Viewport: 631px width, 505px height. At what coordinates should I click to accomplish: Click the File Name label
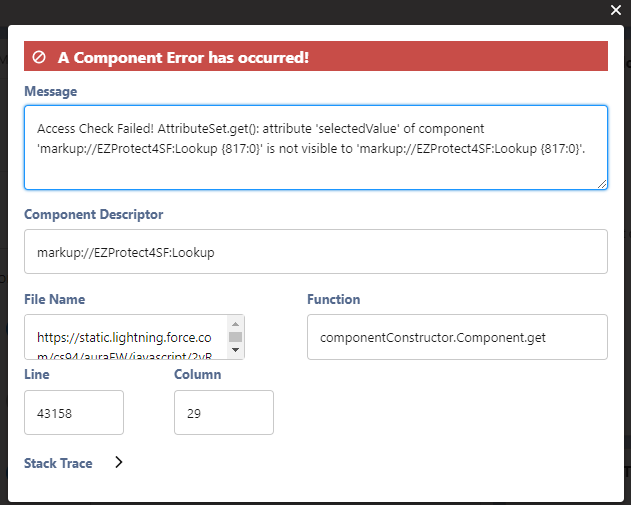coord(55,299)
